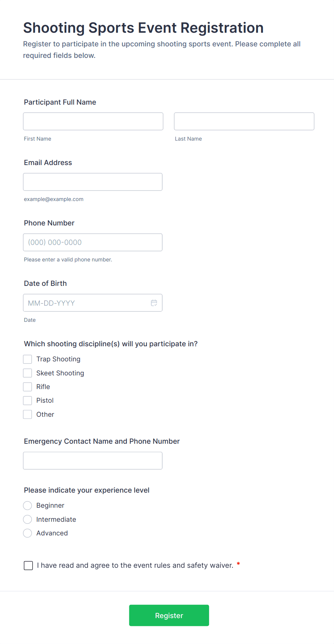334x644 pixels.
Task: Click the Trap Shooting label text
Action: coord(58,359)
